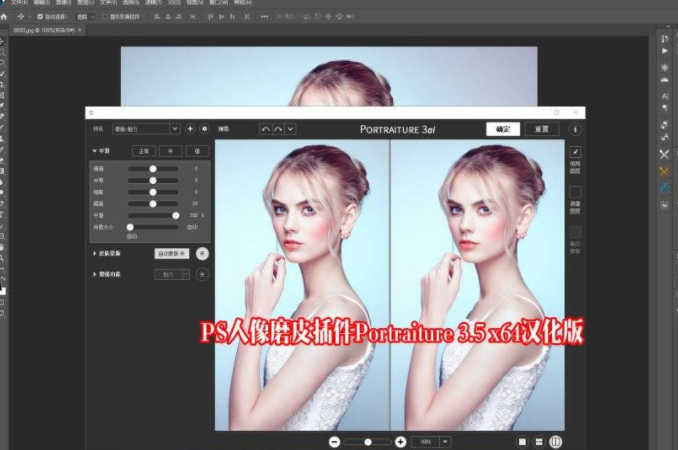Click the preview zoom slider

[x=368, y=442]
